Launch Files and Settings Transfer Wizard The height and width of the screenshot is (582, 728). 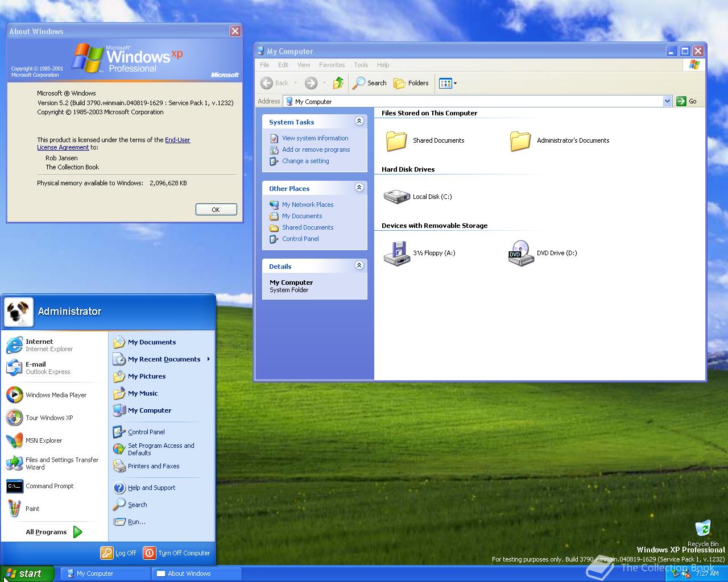coord(54,463)
